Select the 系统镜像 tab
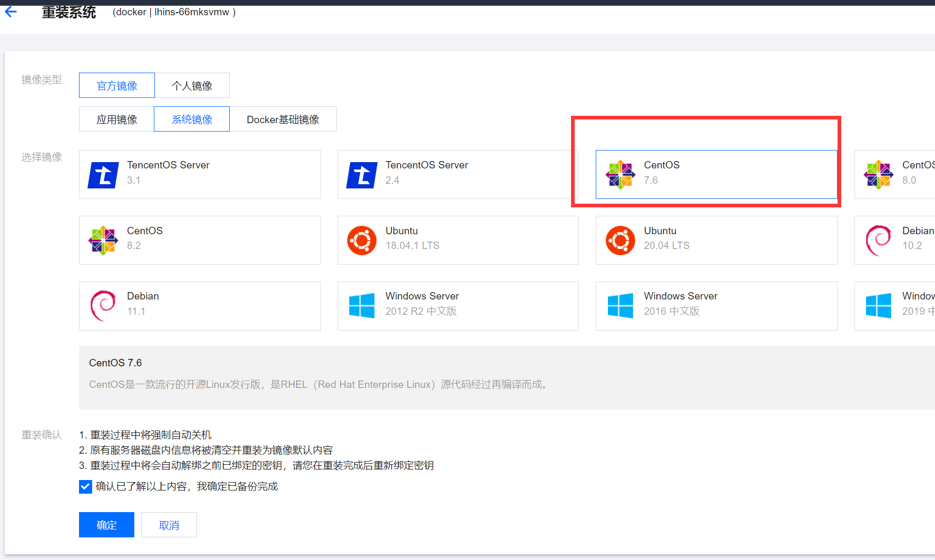The image size is (935, 560). [x=192, y=119]
